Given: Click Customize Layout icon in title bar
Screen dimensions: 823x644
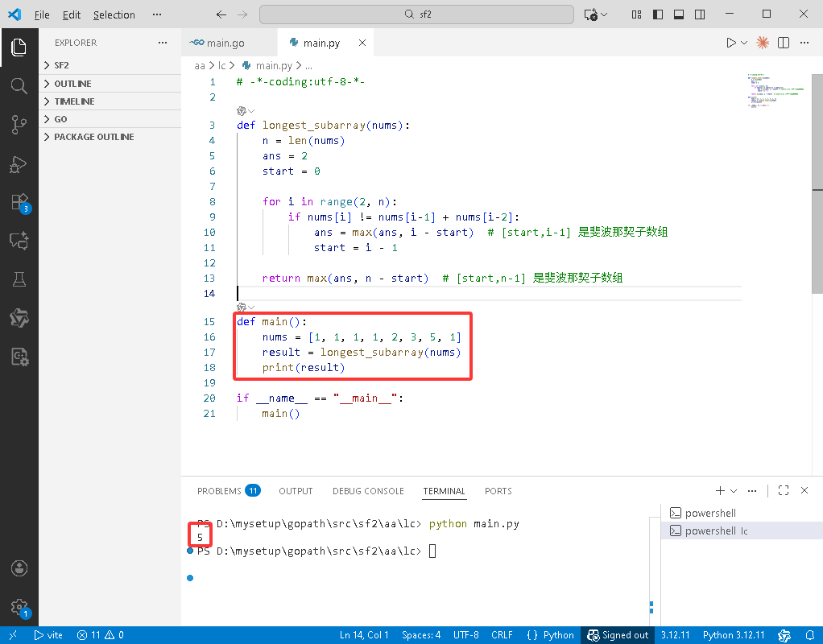Looking at the screenshot, I should 637,14.
